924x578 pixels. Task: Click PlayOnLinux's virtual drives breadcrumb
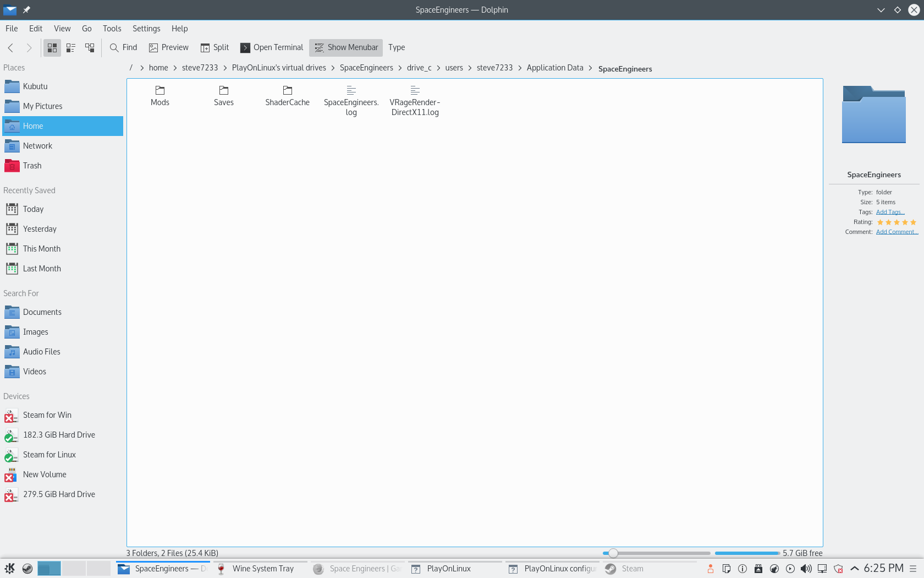coord(279,68)
